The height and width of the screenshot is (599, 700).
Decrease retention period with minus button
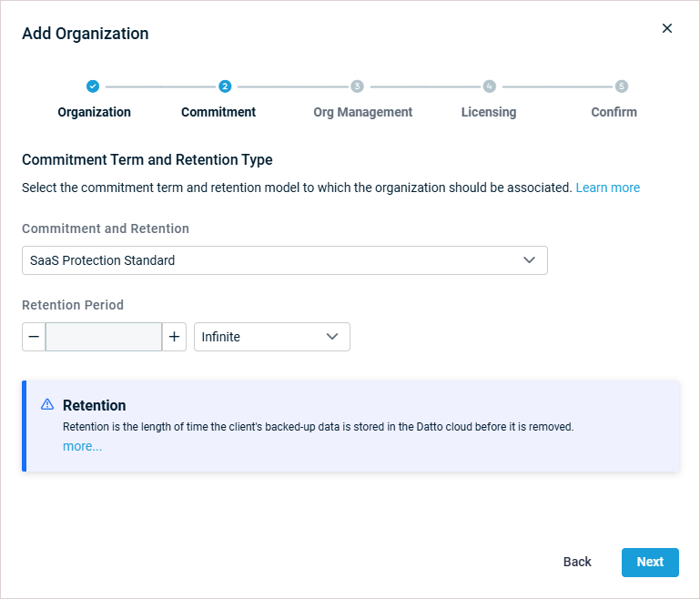[34, 337]
